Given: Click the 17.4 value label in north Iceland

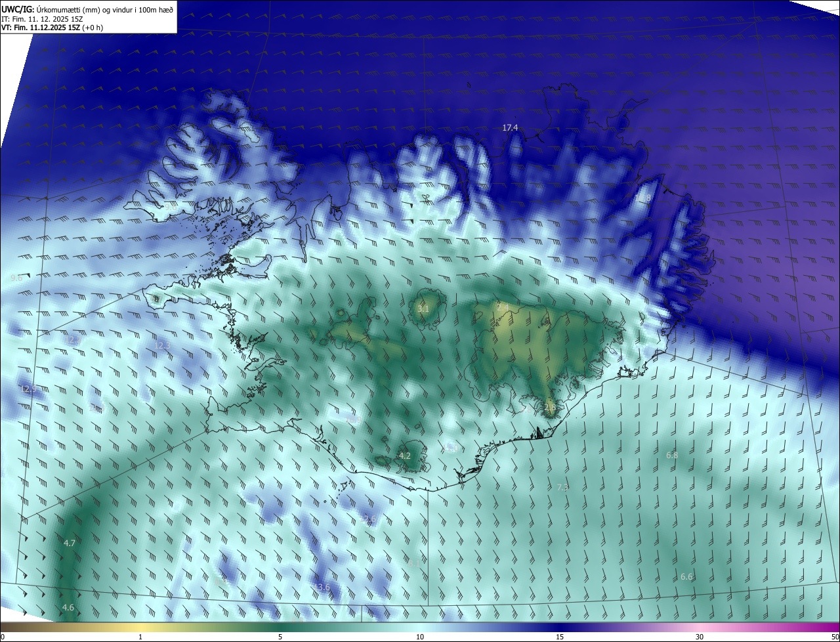Looking at the screenshot, I should coord(510,127).
